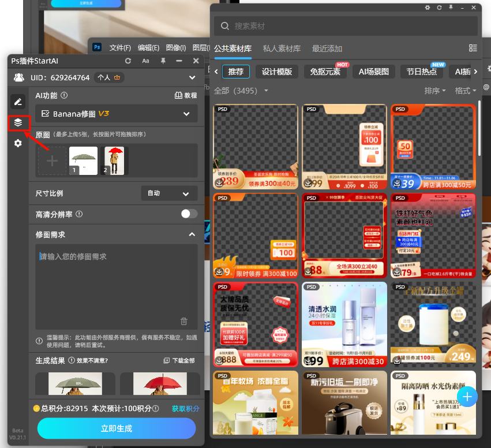Open the Banana修图 AI function dropdown

pos(116,114)
